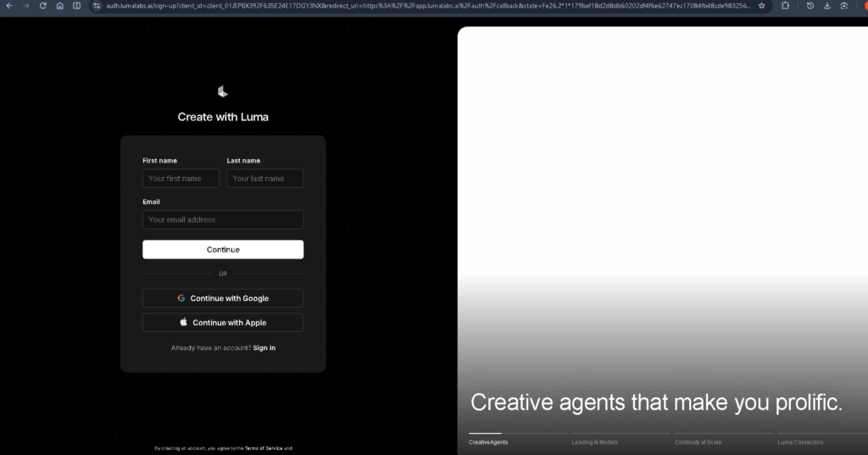Click the 'Create with Luma' heading

pos(223,117)
